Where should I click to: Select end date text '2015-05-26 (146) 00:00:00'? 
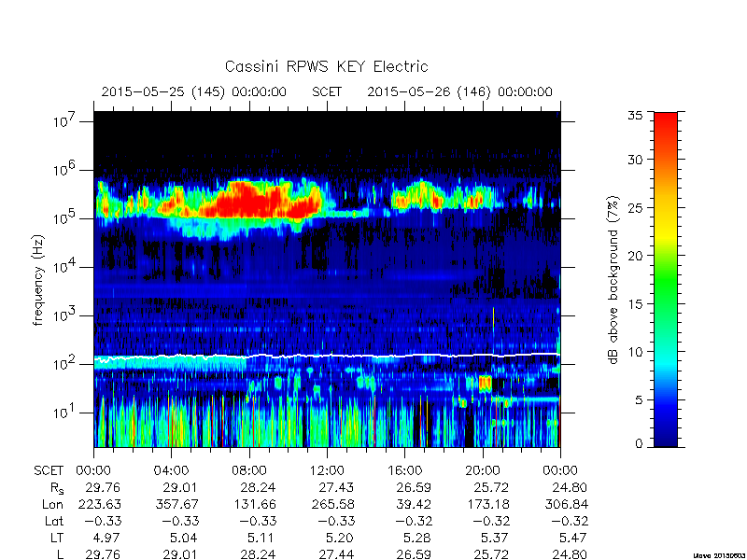459,91
